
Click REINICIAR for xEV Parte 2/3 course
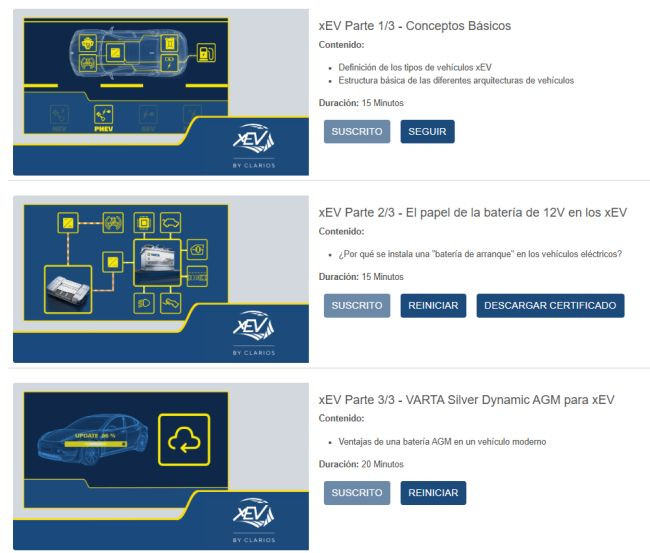click(433, 306)
